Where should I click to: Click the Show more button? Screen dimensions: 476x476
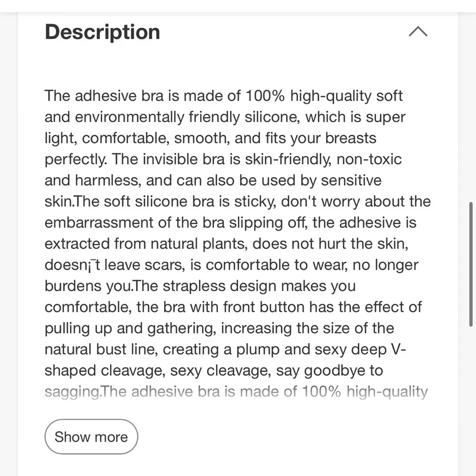click(x=91, y=436)
